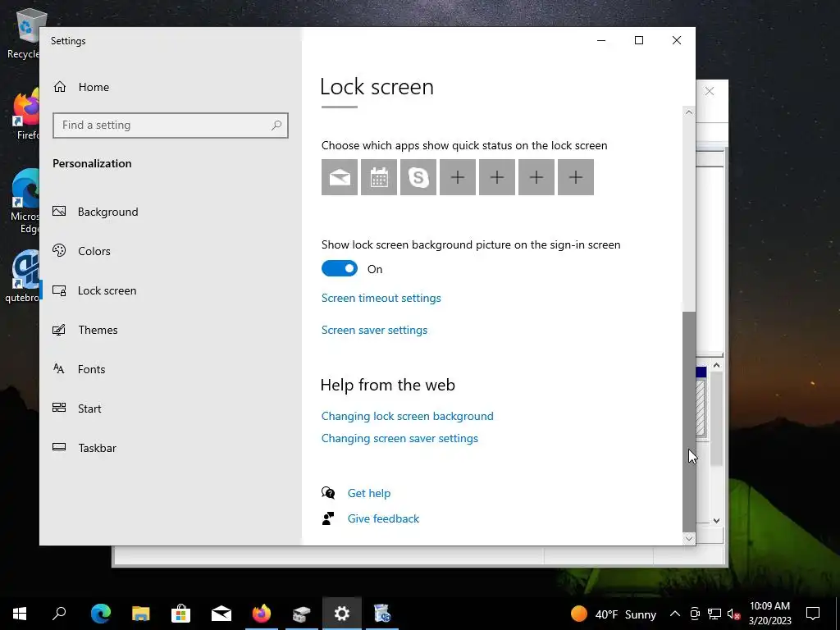840x630 pixels.
Task: Select Lock screen in the sidebar
Action: coord(171,290)
